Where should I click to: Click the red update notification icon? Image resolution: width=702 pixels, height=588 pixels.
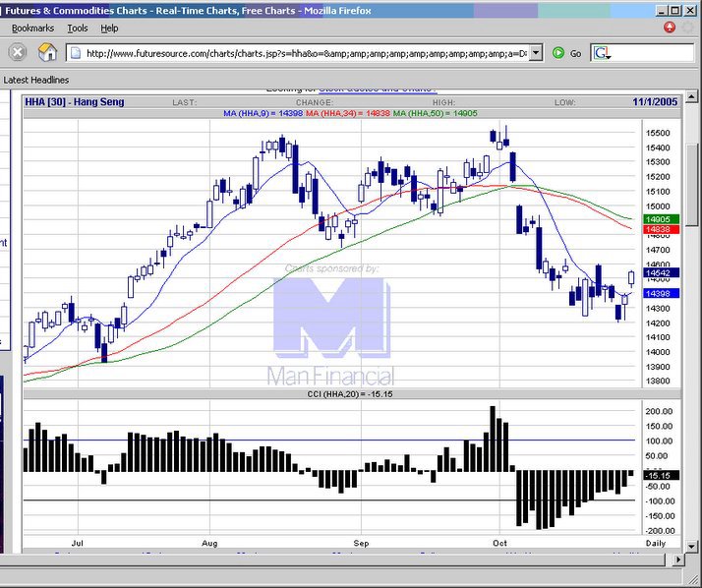coord(669,28)
